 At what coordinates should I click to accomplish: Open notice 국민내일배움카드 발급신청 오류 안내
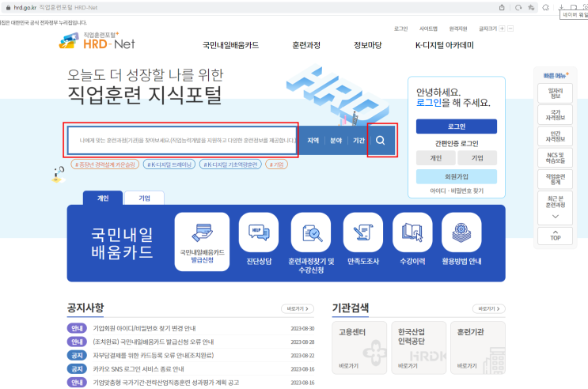(x=154, y=342)
